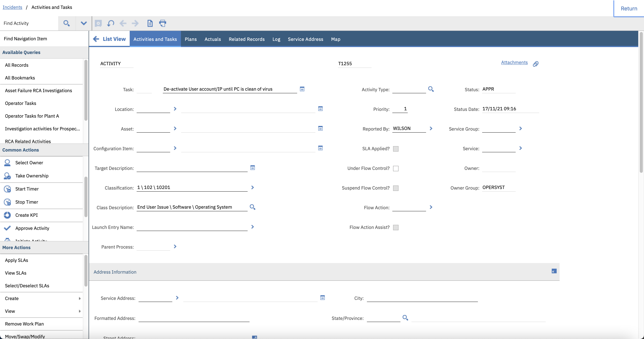Open the Attachments paperclip icon
The width and height of the screenshot is (644, 339).
536,64
